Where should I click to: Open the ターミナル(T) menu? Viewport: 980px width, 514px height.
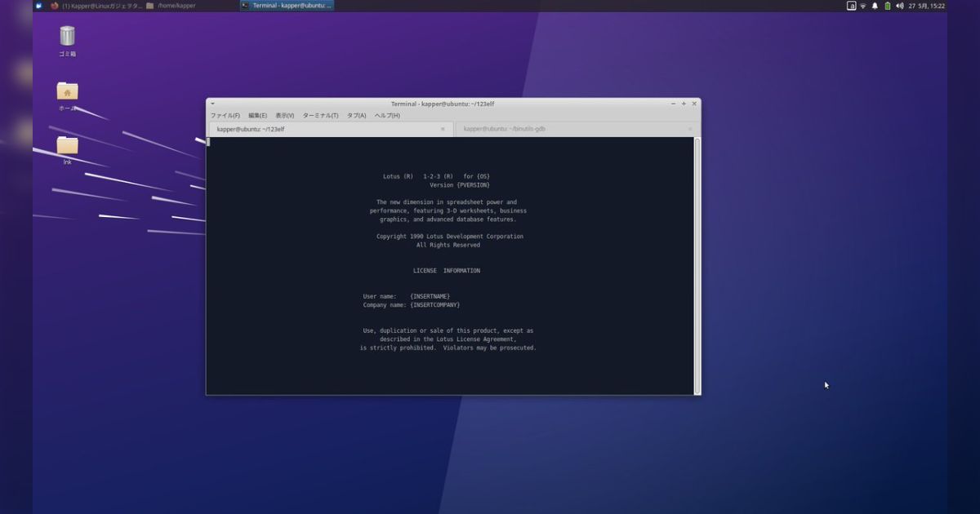coord(320,116)
